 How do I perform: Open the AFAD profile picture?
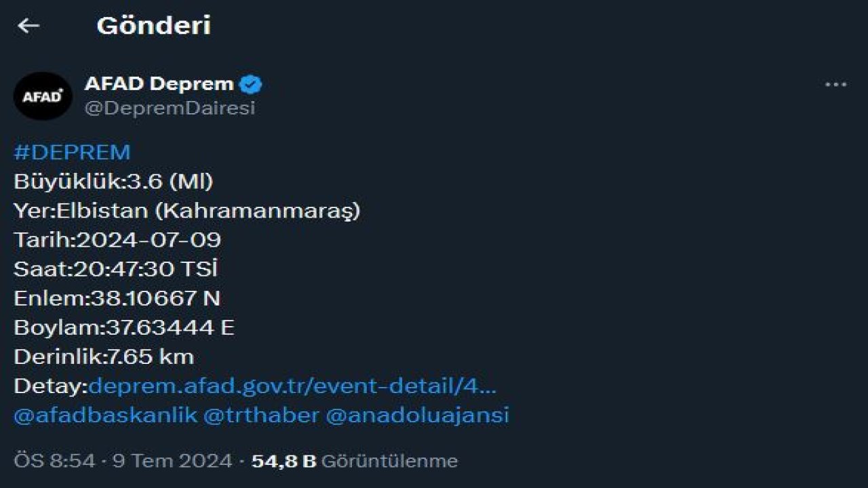42,96
